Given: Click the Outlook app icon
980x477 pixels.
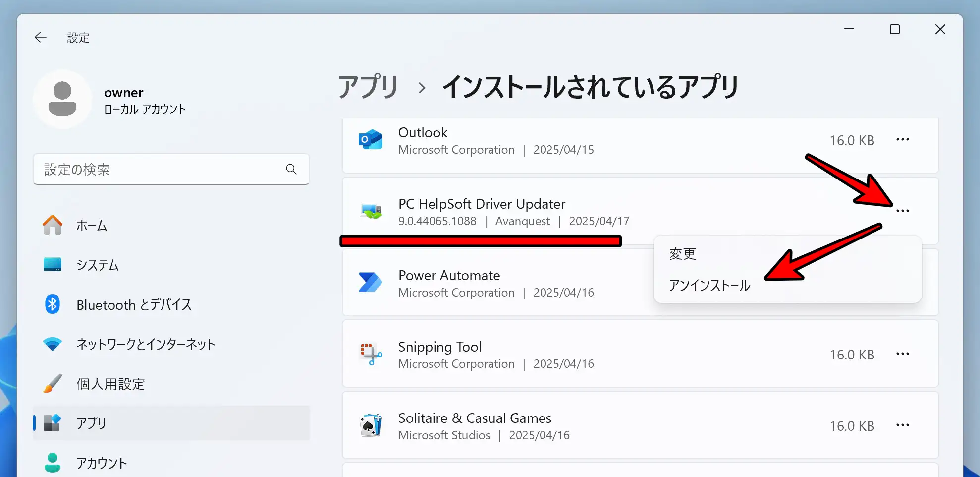Looking at the screenshot, I should (x=371, y=140).
